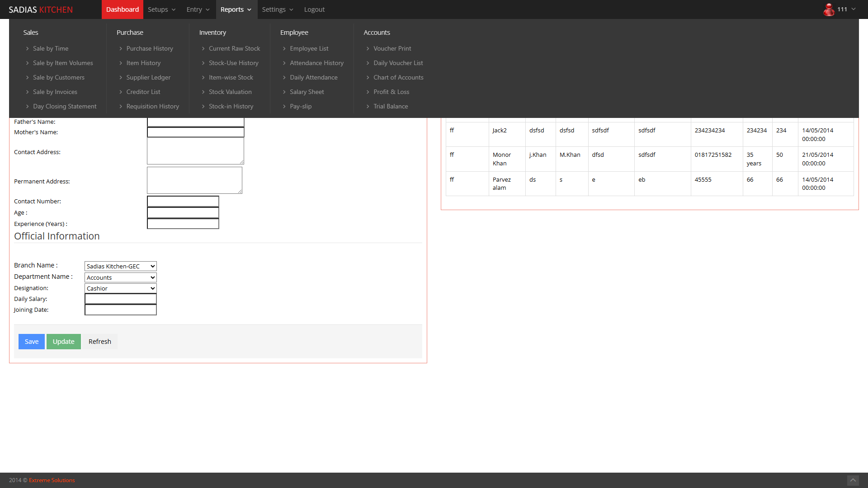The width and height of the screenshot is (868, 488).
Task: Select Sale by Time report
Action: point(51,48)
